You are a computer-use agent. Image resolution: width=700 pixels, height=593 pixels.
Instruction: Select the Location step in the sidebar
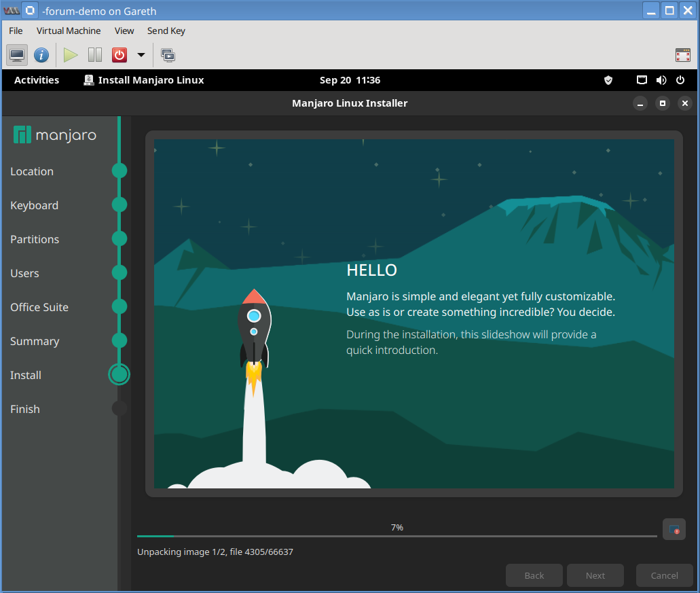coord(32,171)
